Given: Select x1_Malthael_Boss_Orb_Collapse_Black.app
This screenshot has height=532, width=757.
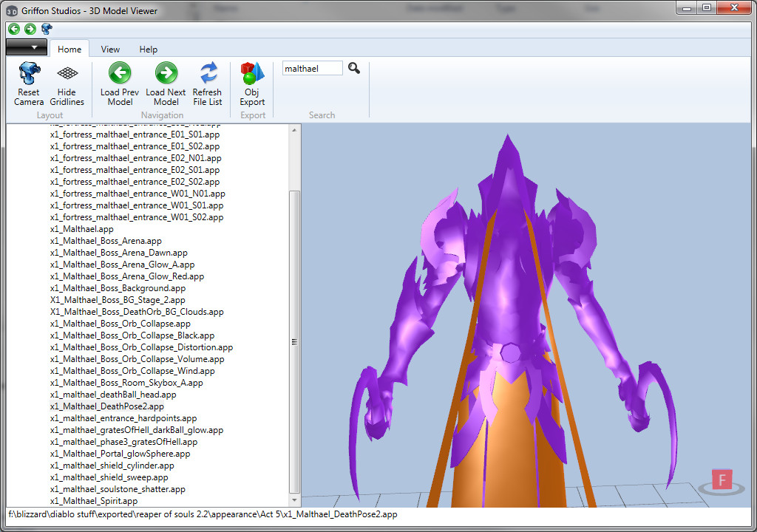Looking at the screenshot, I should tap(132, 335).
